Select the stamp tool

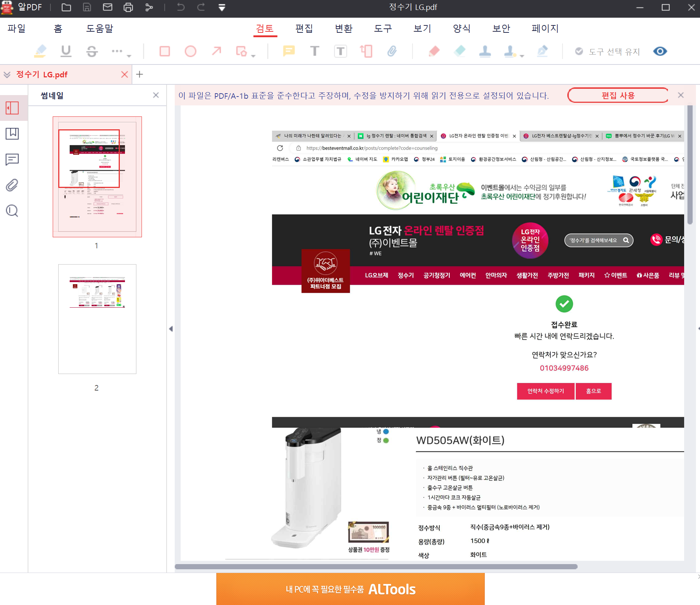tap(485, 51)
